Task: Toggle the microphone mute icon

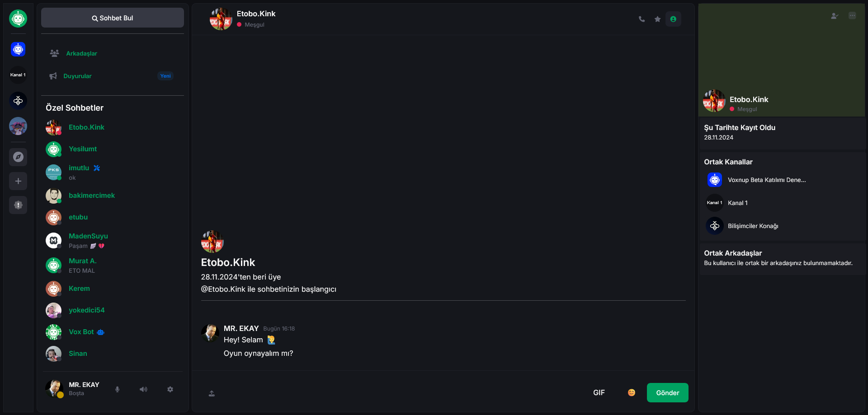Action: tap(118, 389)
